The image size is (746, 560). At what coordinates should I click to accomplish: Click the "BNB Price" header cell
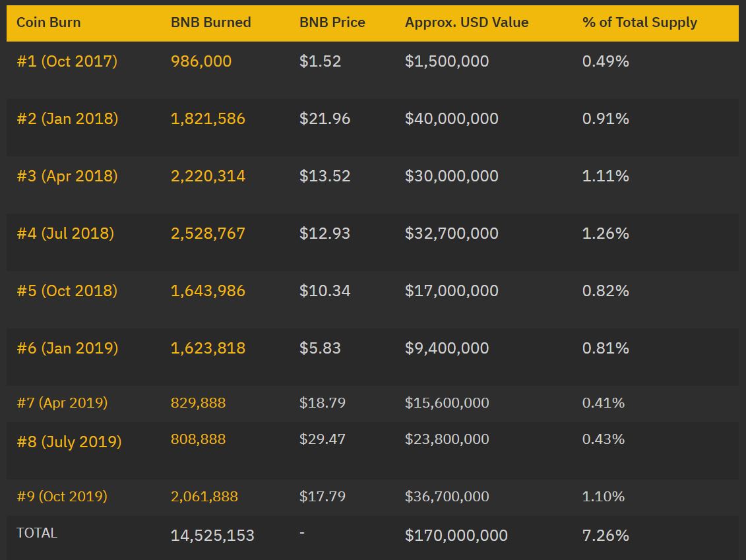332,22
